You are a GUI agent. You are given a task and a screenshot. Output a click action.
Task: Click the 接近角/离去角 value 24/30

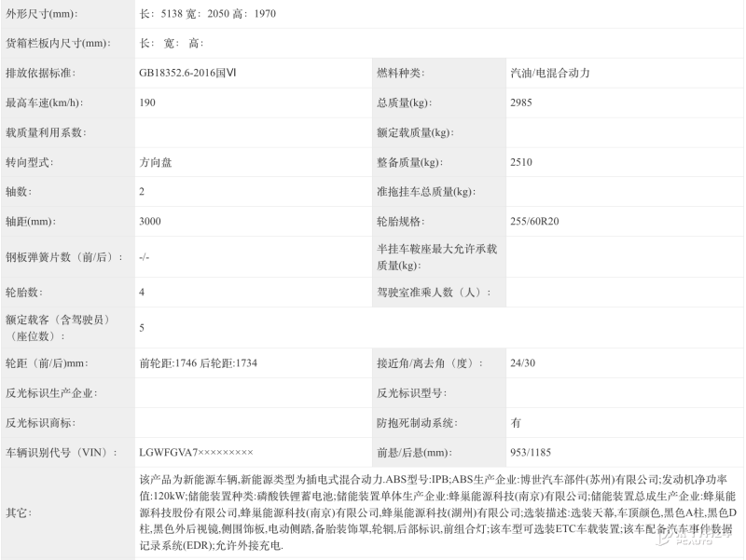(523, 363)
